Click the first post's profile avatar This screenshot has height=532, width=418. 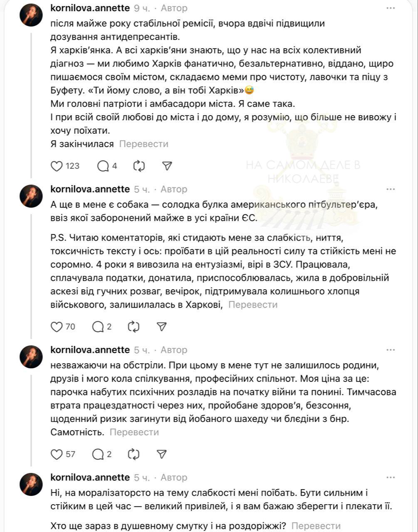[x=31, y=15]
